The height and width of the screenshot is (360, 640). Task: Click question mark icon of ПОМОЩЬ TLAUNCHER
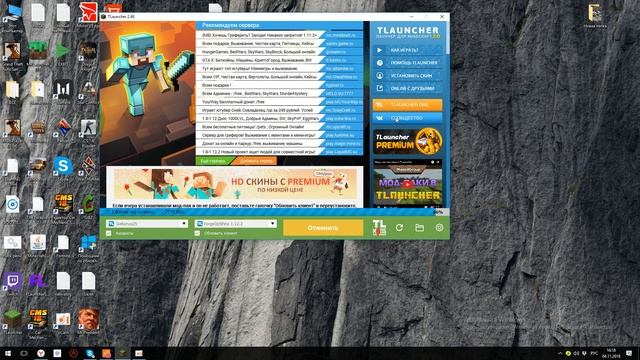[380, 63]
